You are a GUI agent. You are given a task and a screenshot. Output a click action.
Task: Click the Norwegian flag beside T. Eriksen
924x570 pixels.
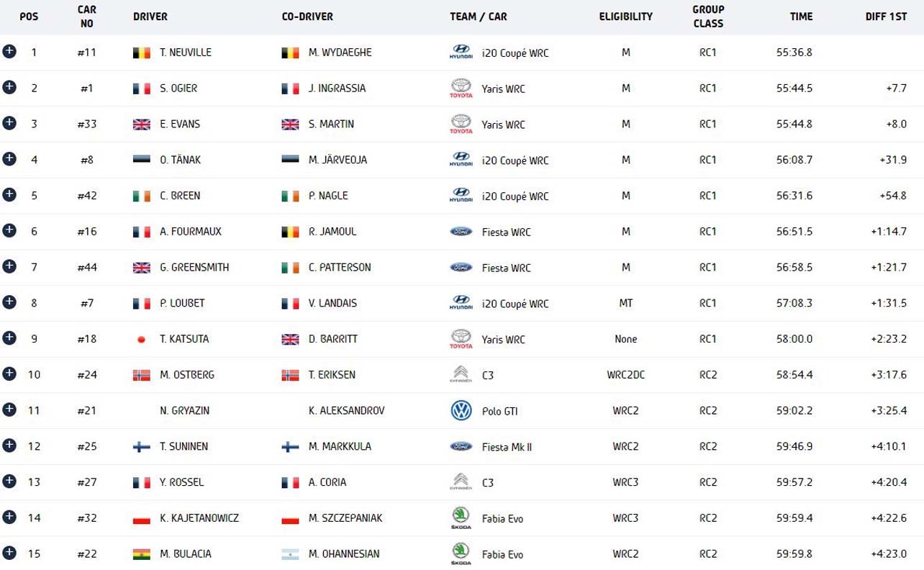[290, 375]
